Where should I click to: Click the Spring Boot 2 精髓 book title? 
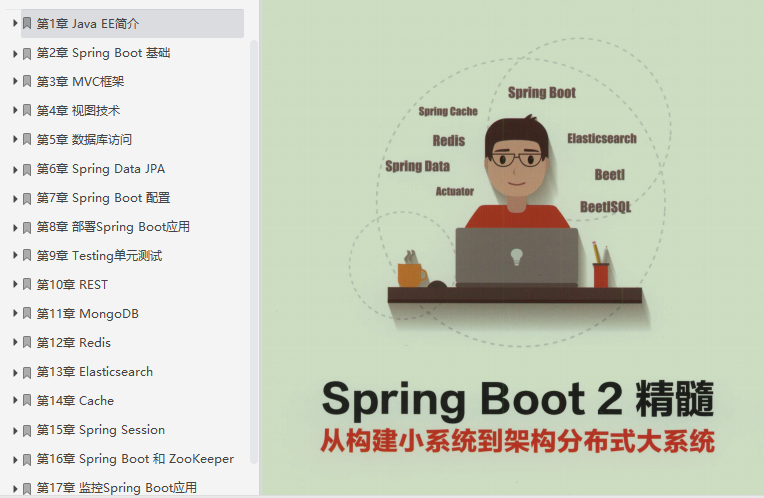tap(517, 400)
